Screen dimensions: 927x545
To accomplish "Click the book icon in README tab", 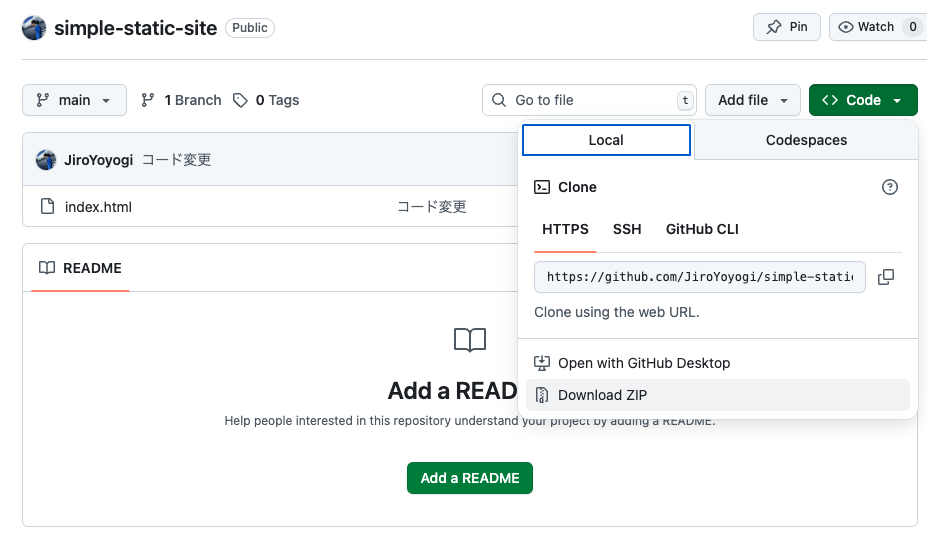I will click(47, 268).
